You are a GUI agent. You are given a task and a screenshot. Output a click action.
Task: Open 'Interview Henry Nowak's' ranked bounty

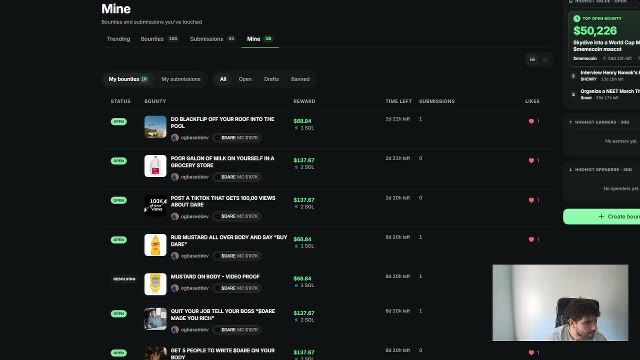click(605, 76)
